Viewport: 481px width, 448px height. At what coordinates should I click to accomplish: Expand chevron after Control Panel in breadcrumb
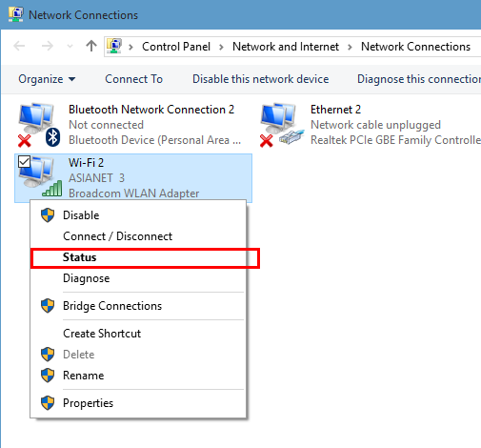(221, 47)
